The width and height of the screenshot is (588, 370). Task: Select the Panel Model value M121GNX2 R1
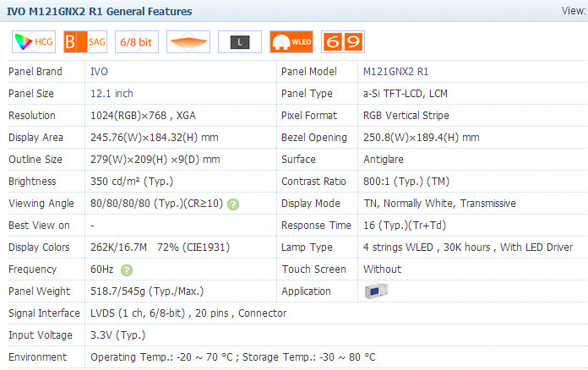click(395, 72)
